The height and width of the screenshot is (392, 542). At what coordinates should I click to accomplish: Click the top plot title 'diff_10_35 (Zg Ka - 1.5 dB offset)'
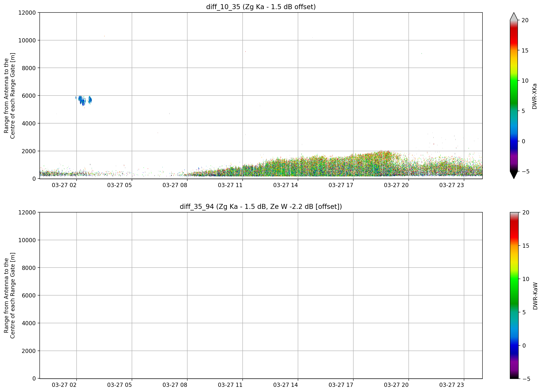[261, 7]
